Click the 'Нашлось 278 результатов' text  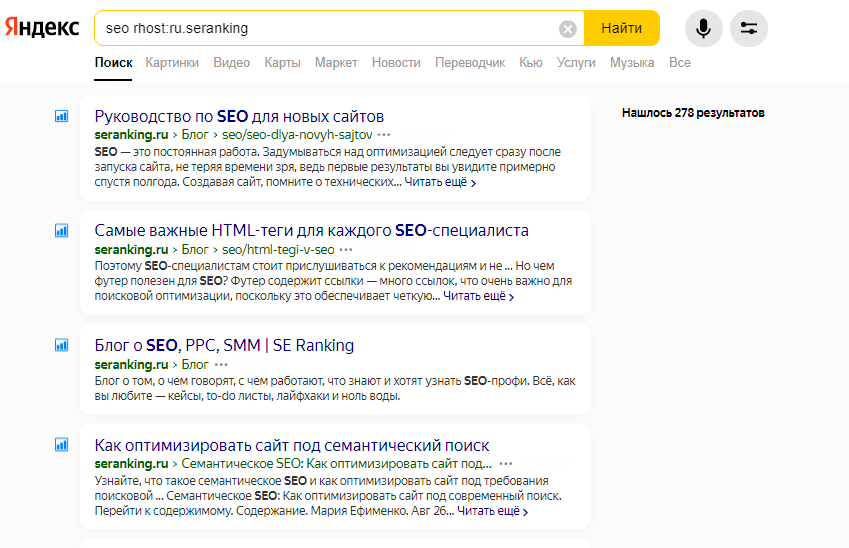pos(693,113)
